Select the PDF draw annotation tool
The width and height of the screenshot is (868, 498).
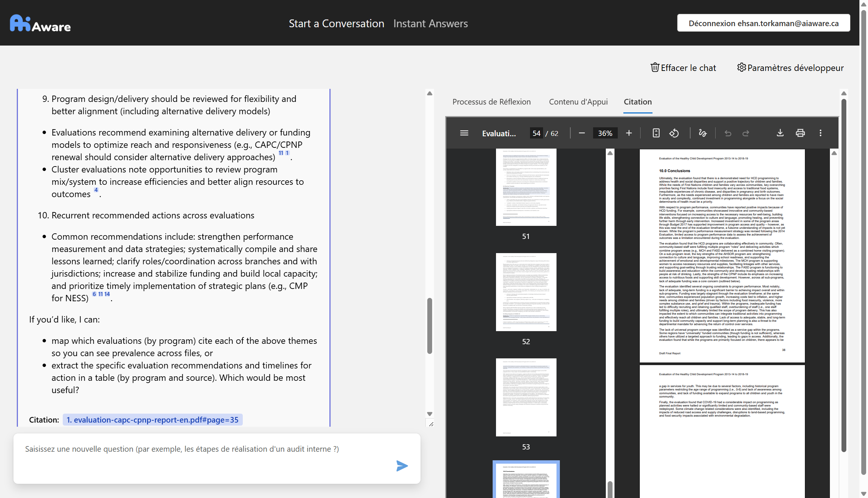703,133
